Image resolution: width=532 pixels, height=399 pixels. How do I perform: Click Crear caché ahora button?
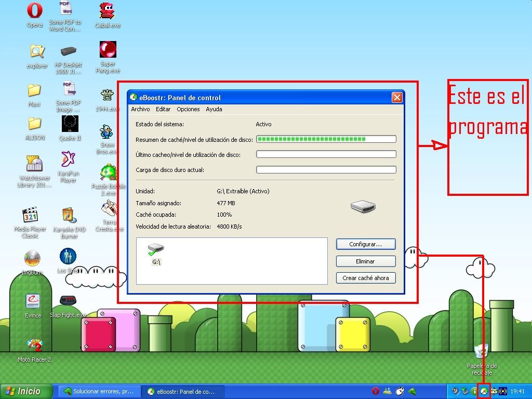366,278
